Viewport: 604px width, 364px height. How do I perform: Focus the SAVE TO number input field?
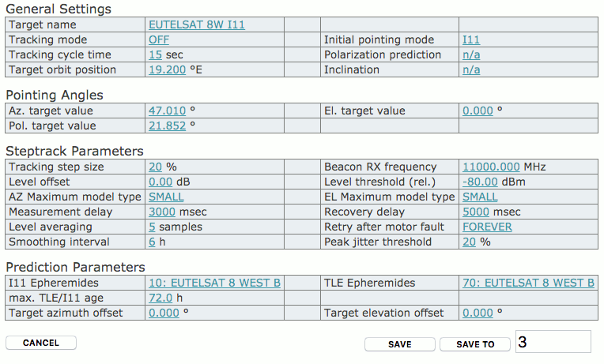(553, 342)
